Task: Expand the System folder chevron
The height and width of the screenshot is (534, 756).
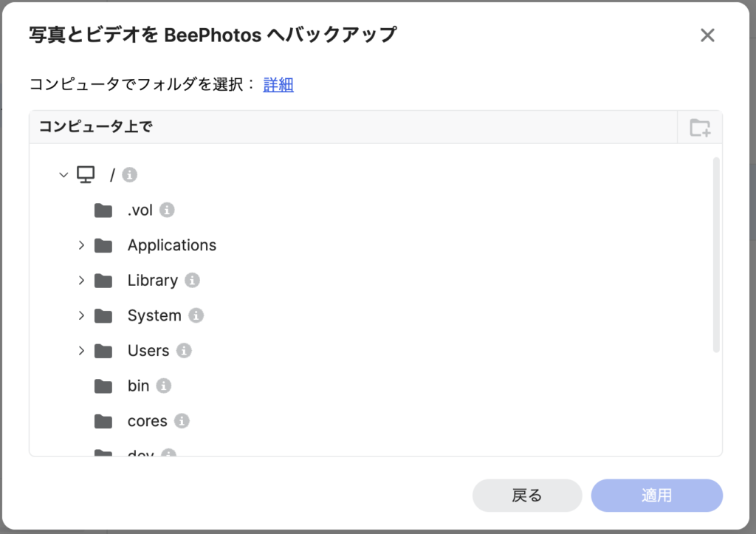Action: (81, 315)
